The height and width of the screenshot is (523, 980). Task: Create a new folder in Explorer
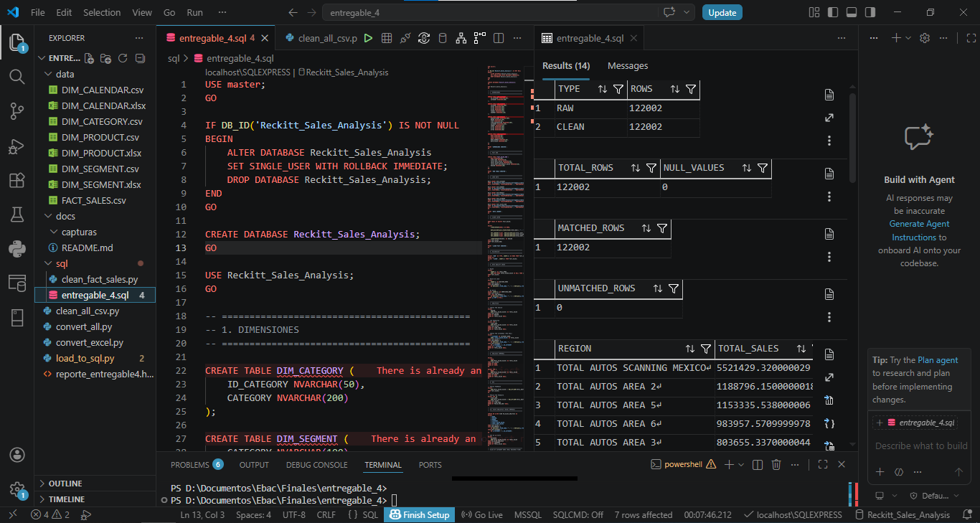pyautogui.click(x=105, y=58)
